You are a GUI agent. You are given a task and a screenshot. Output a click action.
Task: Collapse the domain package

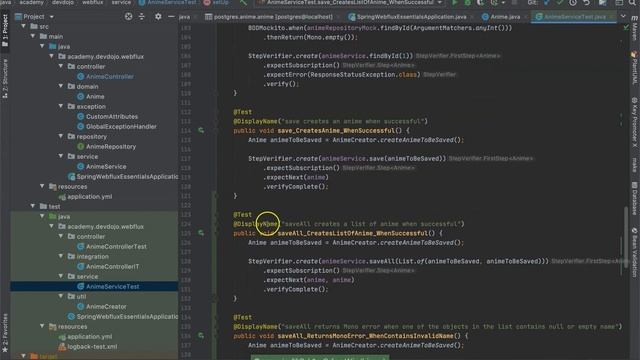61,86
